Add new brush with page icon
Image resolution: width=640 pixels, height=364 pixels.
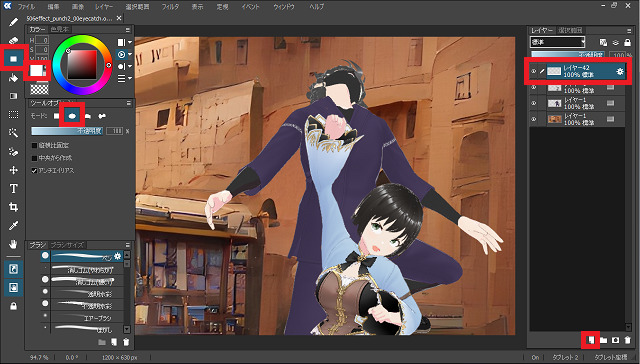point(114,342)
